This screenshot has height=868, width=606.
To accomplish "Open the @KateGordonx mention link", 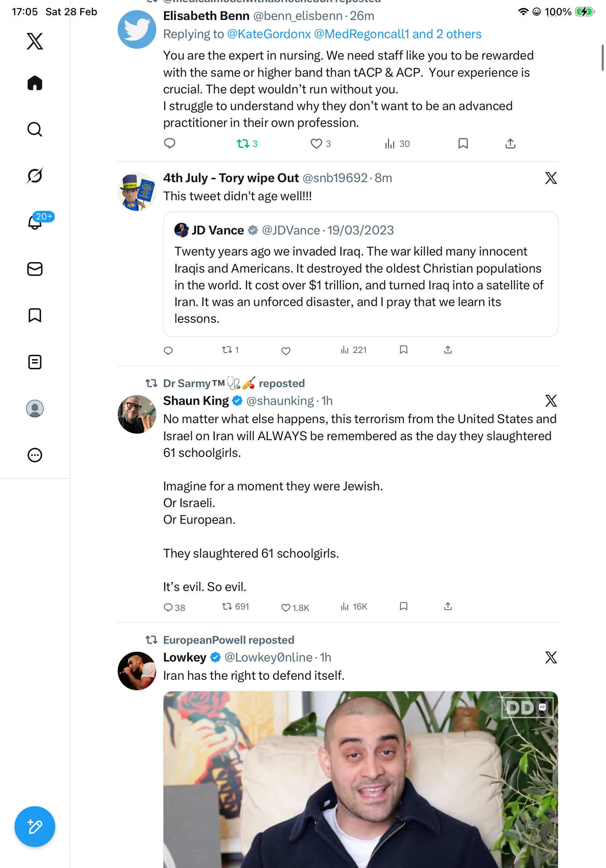I will [269, 34].
